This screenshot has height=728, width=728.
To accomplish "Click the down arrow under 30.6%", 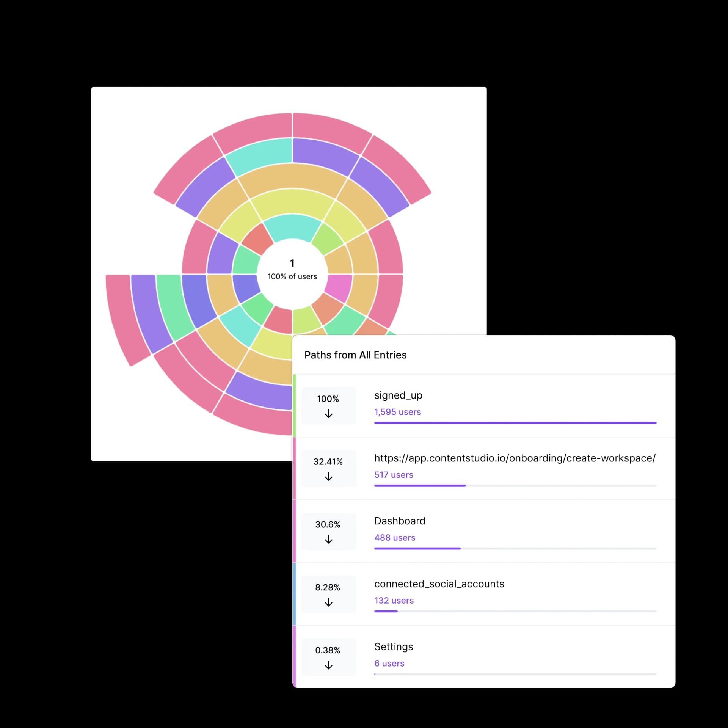I will coord(328,540).
